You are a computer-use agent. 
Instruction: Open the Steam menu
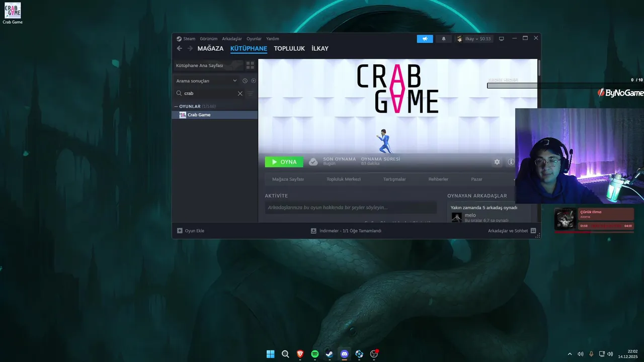[189, 39]
